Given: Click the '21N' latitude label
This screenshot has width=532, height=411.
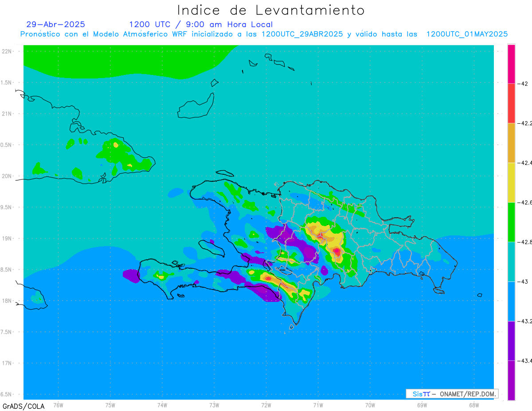Looking at the screenshot, I should tap(7, 114).
